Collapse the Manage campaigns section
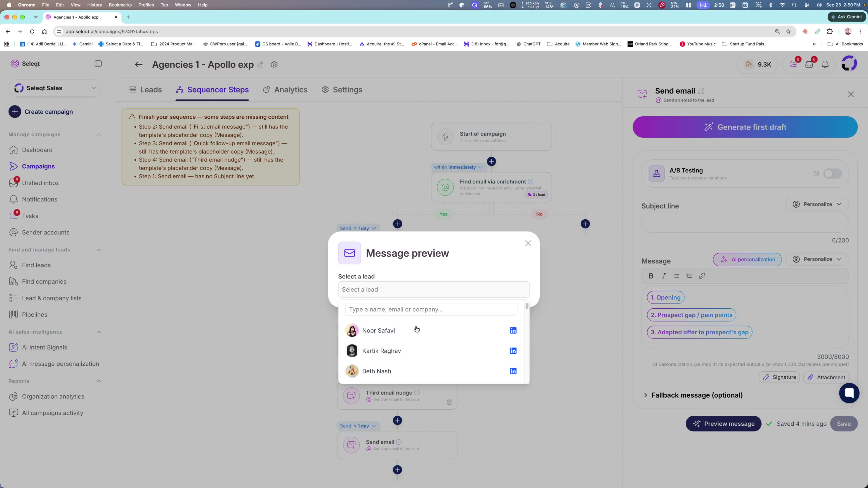 pos(99,134)
